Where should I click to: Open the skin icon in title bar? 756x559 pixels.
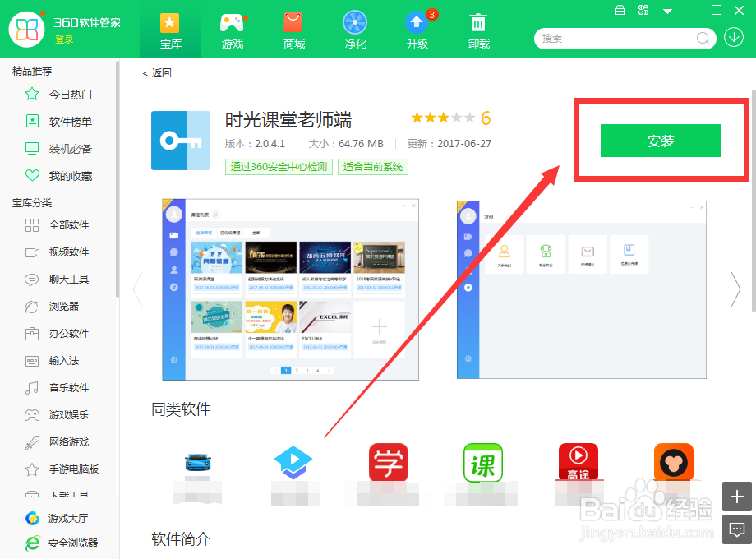click(643, 10)
